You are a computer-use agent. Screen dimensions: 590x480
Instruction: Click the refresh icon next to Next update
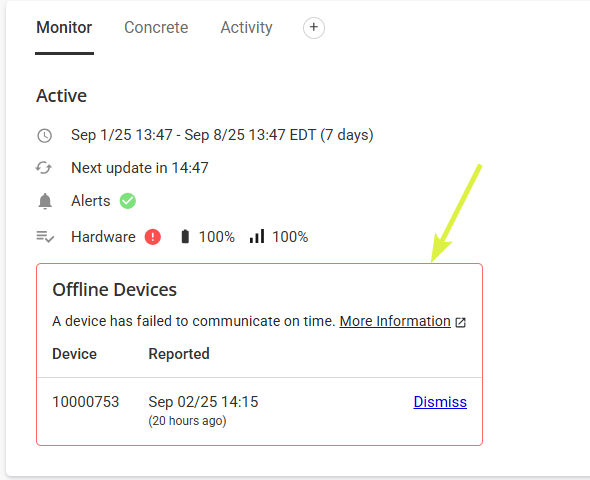pos(44,168)
